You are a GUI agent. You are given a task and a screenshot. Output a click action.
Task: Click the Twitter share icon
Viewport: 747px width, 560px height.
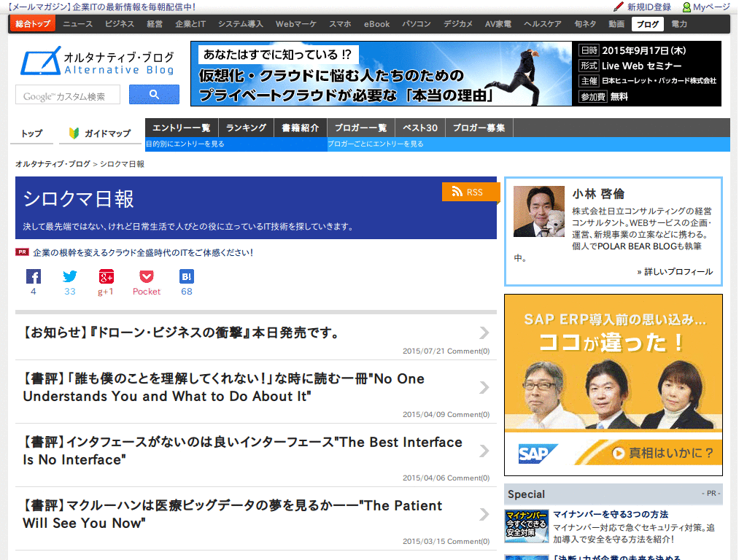tap(70, 276)
